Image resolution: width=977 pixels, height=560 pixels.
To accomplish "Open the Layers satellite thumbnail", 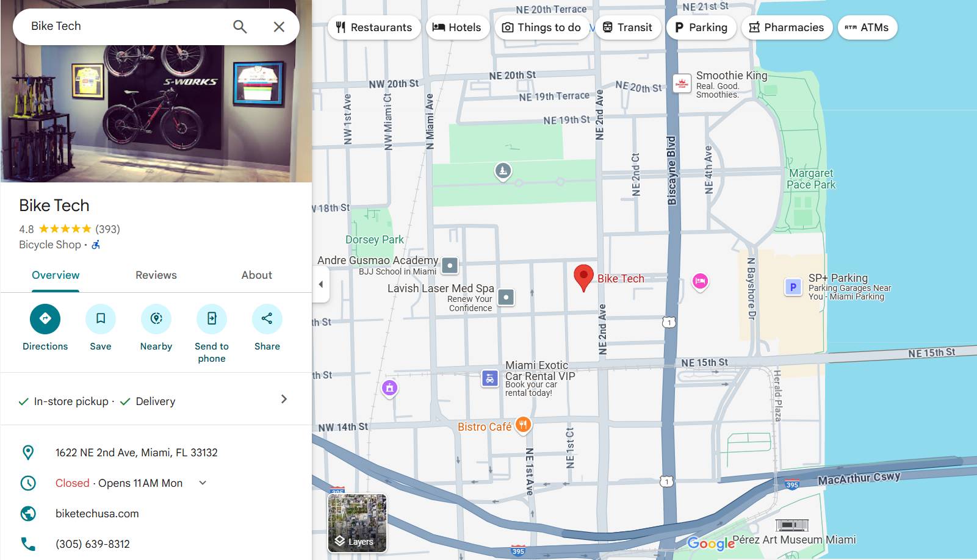I will (x=357, y=523).
